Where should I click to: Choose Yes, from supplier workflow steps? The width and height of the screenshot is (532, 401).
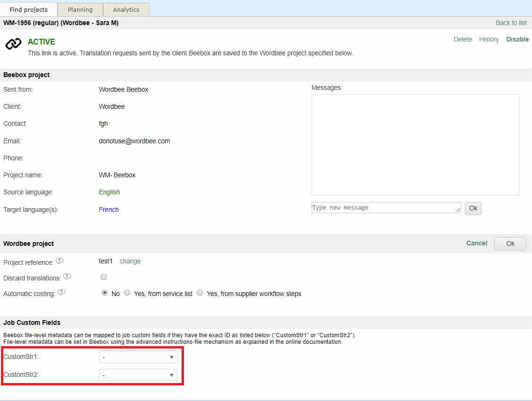(200, 293)
